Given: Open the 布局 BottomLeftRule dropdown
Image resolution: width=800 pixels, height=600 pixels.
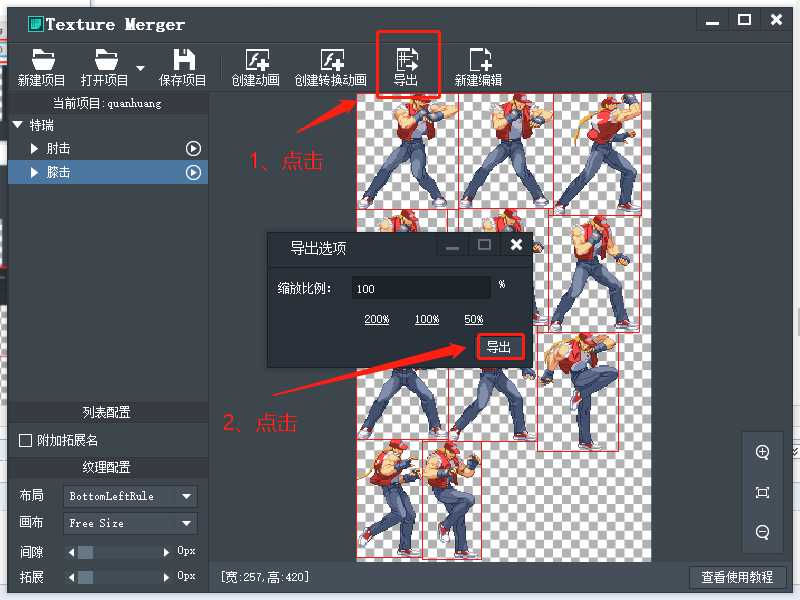Looking at the screenshot, I should click(x=130, y=496).
